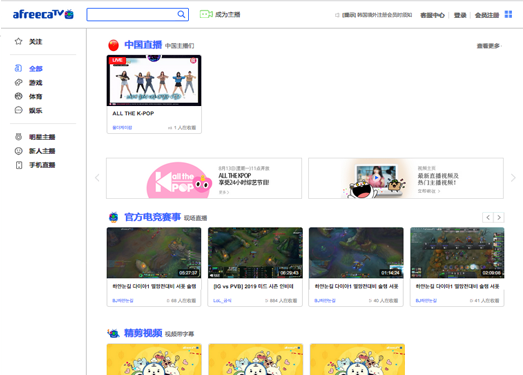Viewport: 523px width, 375px height.
Task: Click the ball icon for 体育
Action: 18,96
